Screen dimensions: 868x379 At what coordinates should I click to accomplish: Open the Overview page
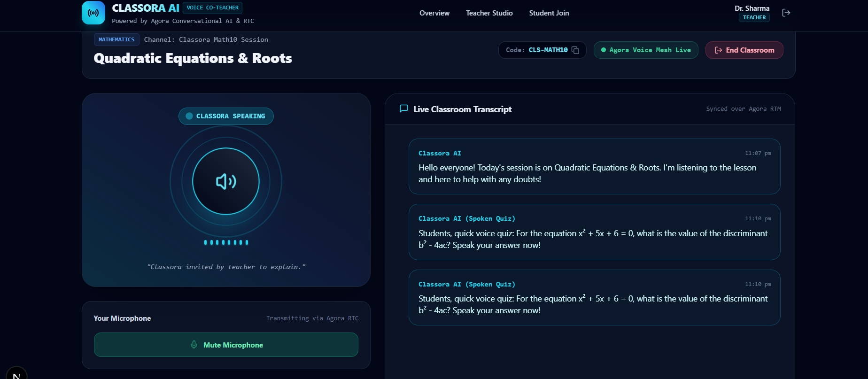434,13
